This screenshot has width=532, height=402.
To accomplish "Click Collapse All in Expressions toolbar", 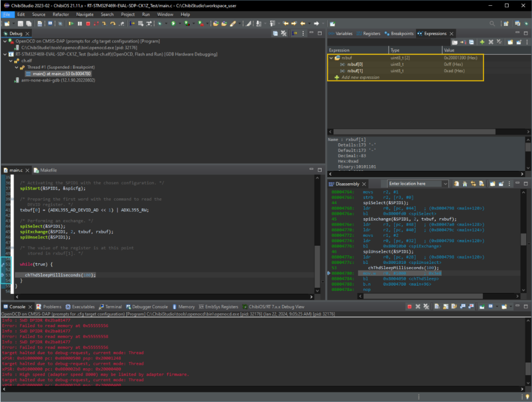I will (472, 42).
